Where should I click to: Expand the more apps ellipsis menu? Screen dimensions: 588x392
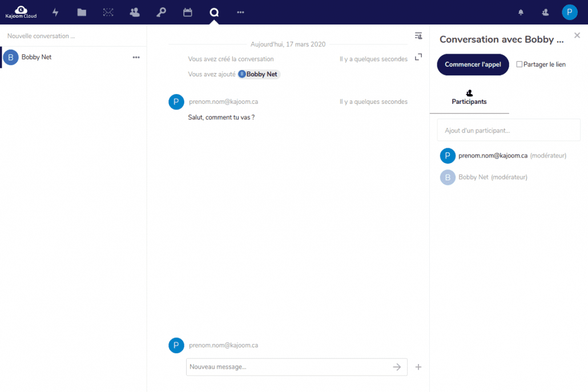[240, 13]
